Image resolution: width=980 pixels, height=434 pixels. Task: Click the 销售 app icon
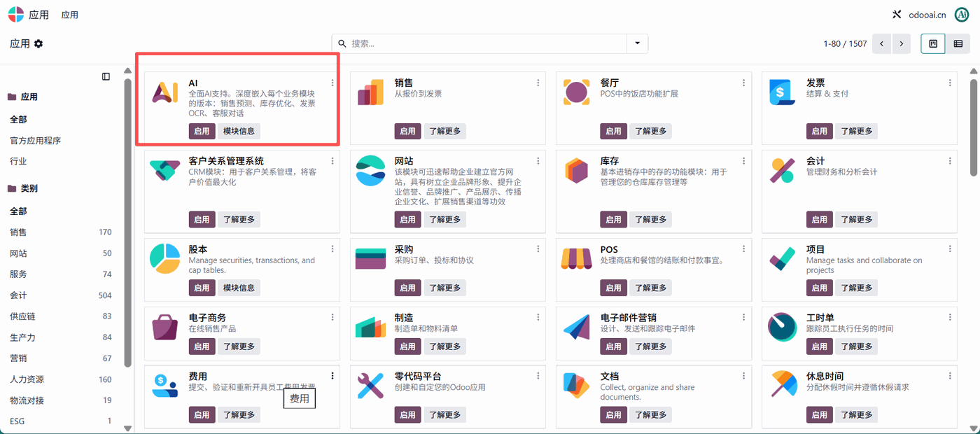click(370, 92)
